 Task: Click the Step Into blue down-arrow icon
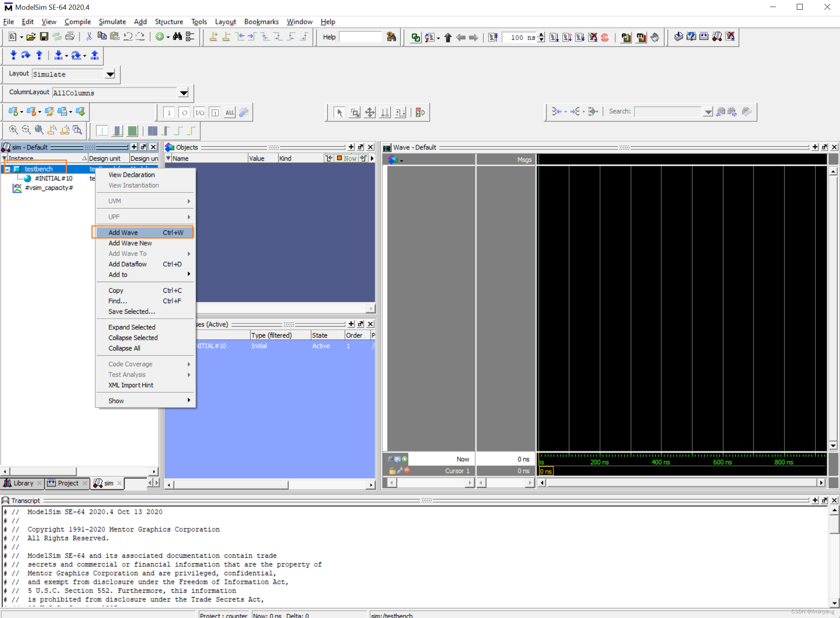(14, 55)
